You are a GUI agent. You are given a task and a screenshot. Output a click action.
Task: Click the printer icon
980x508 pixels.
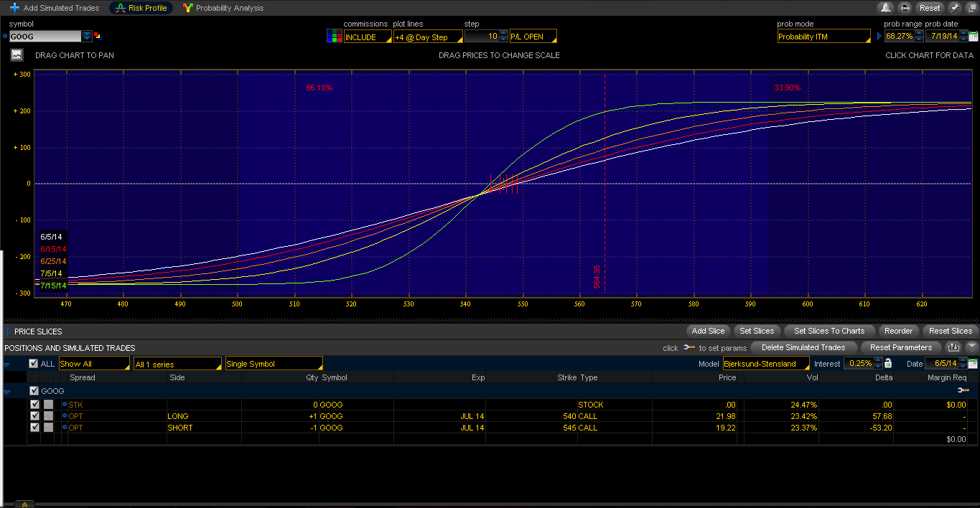[905, 8]
